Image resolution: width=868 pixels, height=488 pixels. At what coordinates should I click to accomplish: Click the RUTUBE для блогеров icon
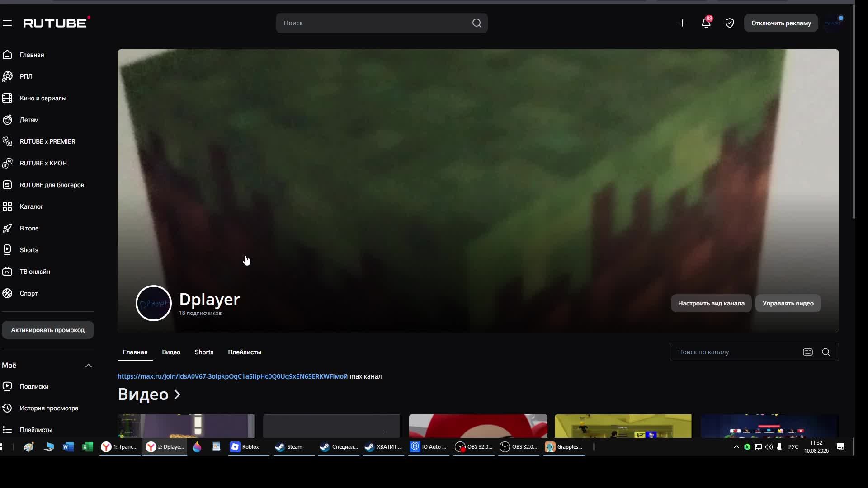tap(7, 185)
